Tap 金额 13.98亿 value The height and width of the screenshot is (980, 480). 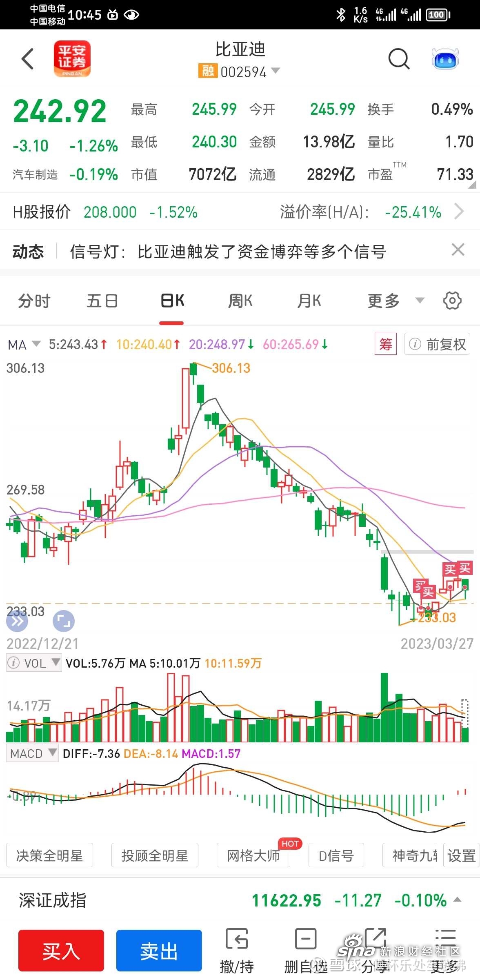pyautogui.click(x=329, y=142)
